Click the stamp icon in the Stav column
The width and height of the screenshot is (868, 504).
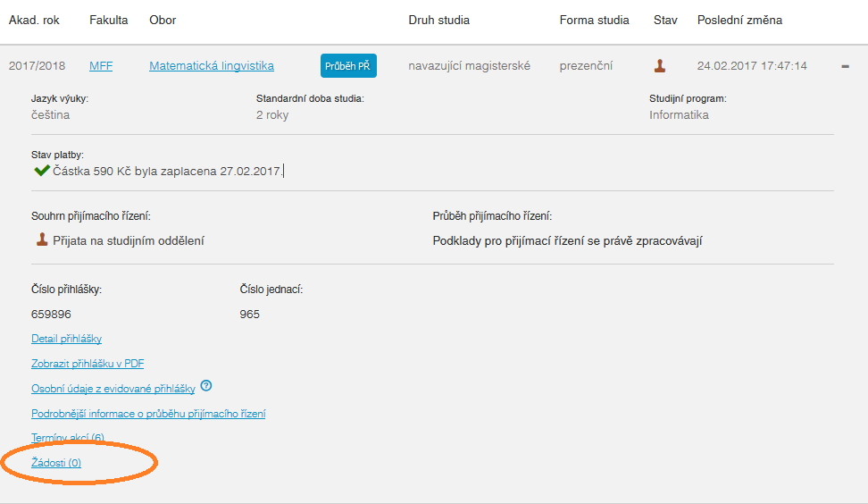[660, 65]
